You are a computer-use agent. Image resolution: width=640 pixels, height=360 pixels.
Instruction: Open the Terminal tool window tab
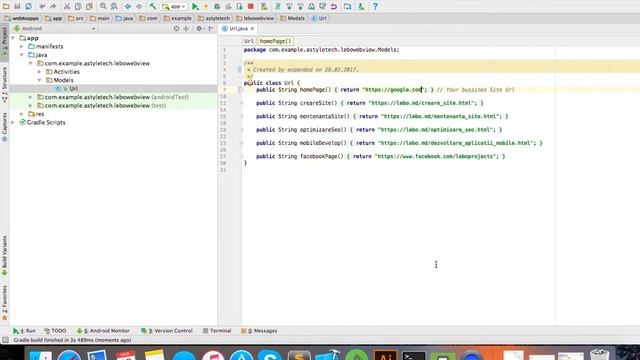(x=217, y=331)
